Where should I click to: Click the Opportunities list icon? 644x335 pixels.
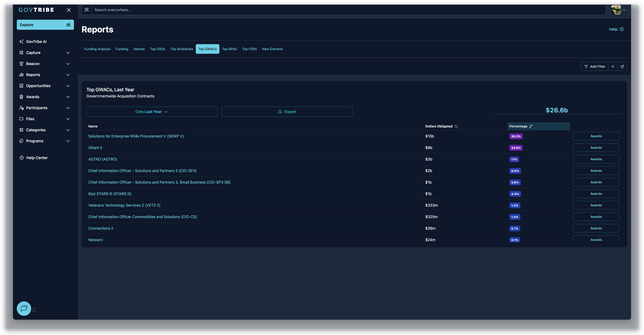(21, 86)
